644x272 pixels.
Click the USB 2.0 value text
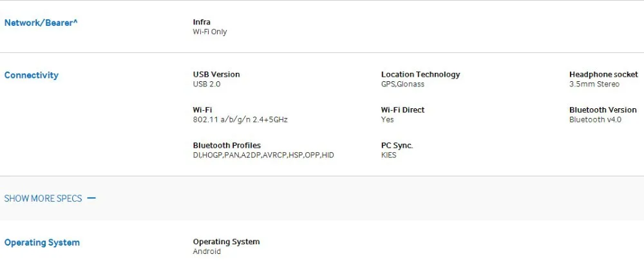coord(207,84)
